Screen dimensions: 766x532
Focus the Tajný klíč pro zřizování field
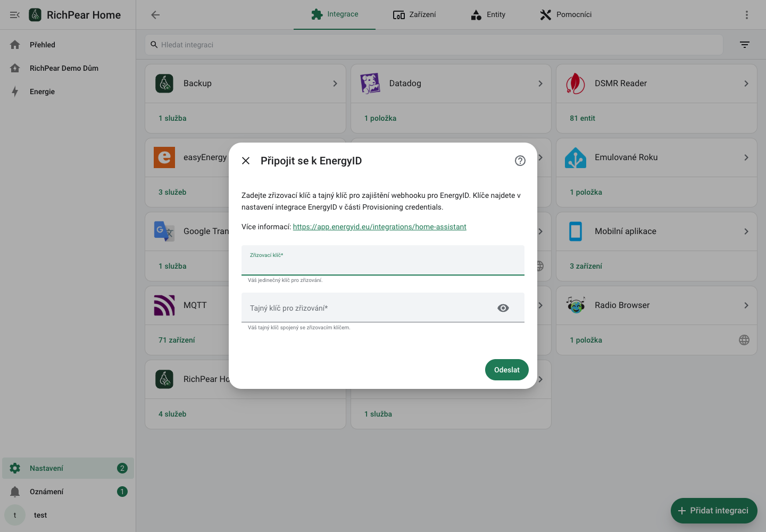pyautogui.click(x=383, y=307)
